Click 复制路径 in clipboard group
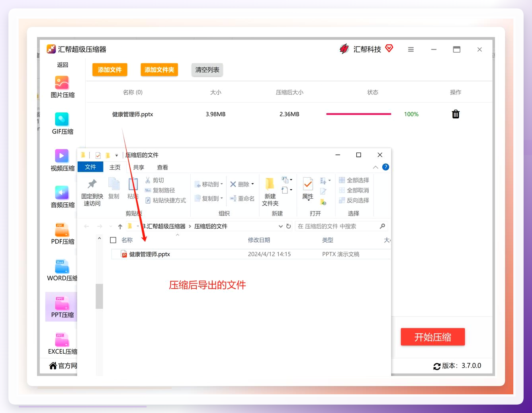Image resolution: width=532 pixels, height=413 pixels. [x=160, y=190]
